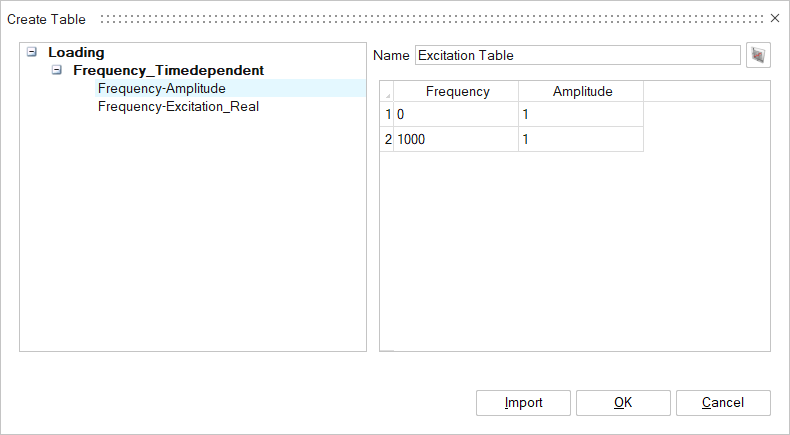Screen dimensions: 790x435
Task: Click the Frequency cell with value 1000
Action: pyautogui.click(x=456, y=140)
